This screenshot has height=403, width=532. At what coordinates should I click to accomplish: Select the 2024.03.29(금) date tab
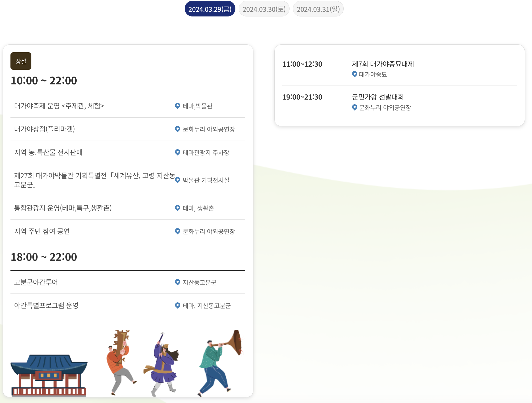pos(210,9)
